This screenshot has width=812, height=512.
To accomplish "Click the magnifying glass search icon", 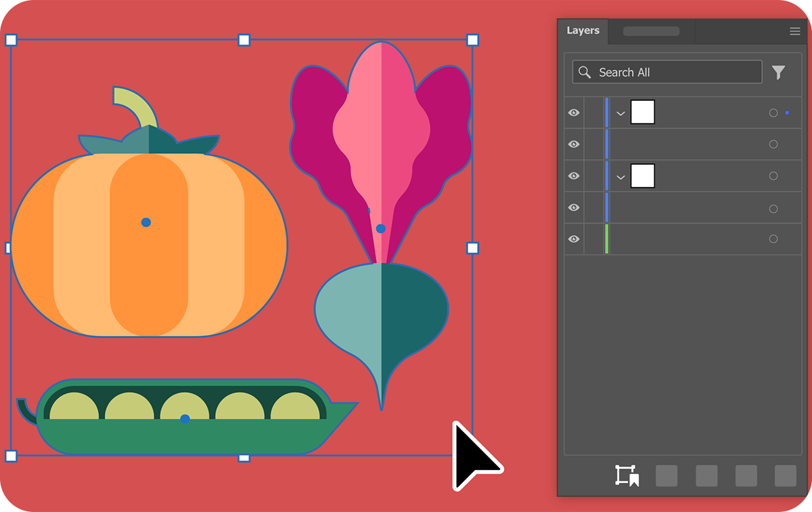I will (585, 72).
